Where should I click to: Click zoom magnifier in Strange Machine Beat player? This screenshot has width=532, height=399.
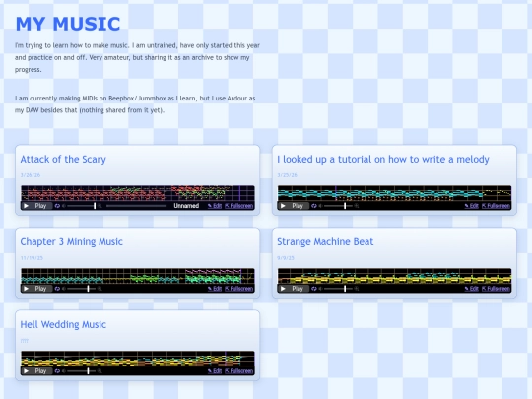click(357, 289)
